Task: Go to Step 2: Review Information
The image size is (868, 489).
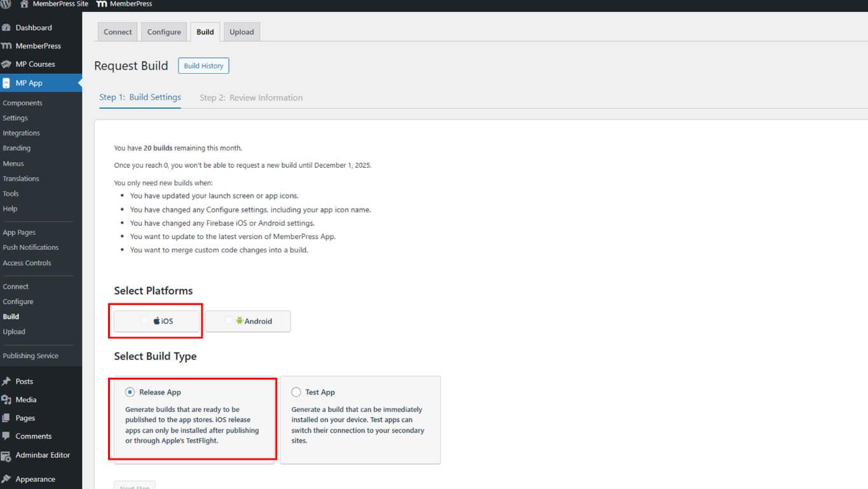Action: pos(251,98)
